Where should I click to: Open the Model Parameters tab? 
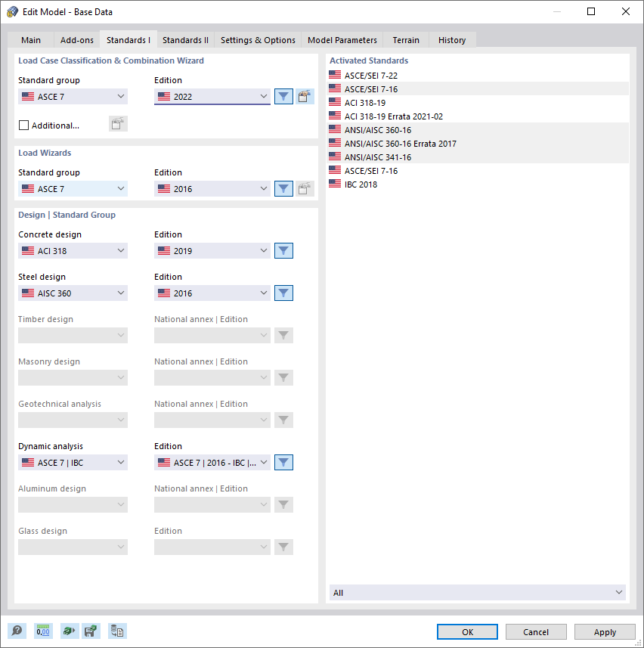click(x=342, y=40)
